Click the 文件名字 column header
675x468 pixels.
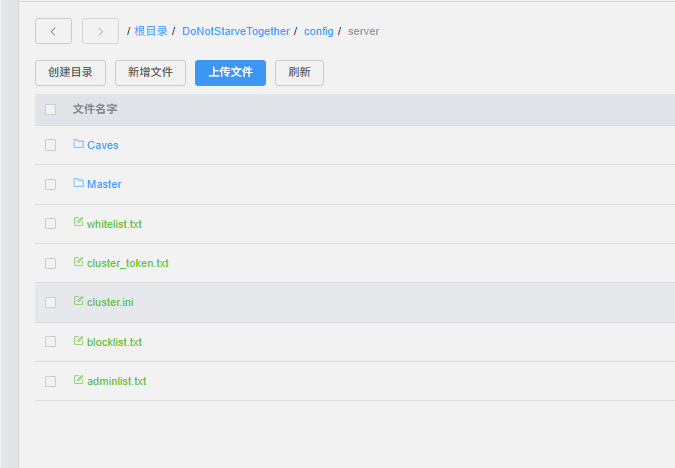coord(95,109)
